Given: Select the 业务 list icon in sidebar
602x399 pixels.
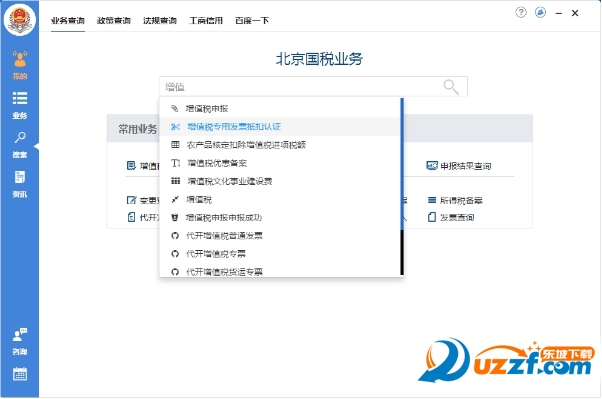Looking at the screenshot, I should click(20, 105).
